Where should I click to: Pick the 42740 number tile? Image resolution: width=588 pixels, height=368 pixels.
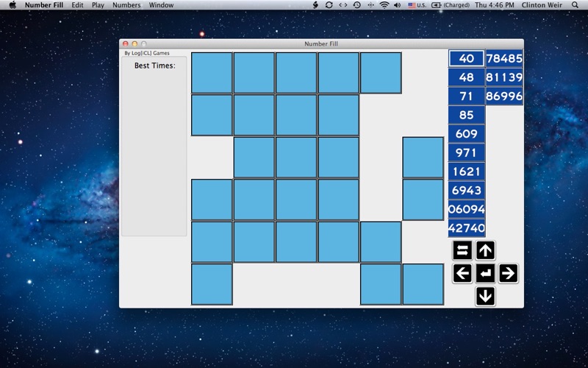[467, 228]
